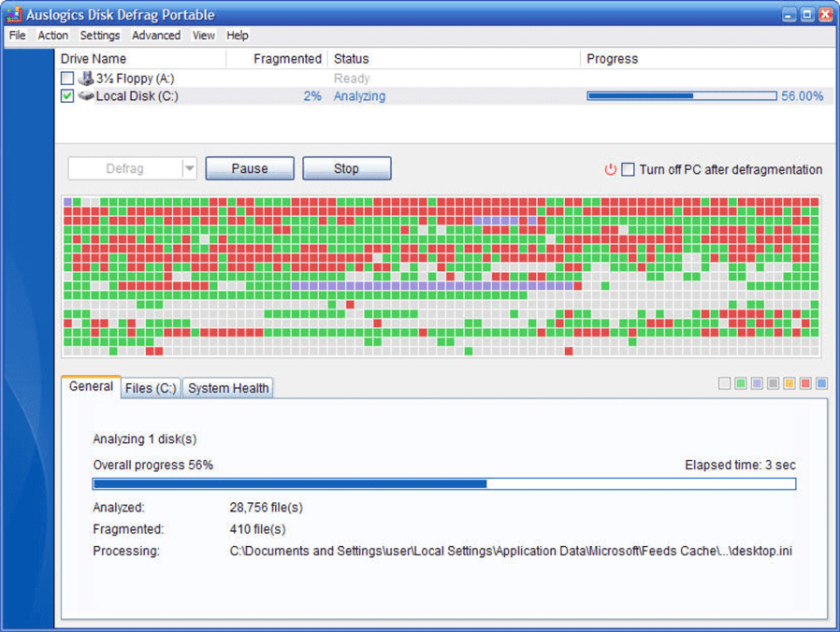This screenshot has width=840, height=632.
Task: Select the gray legend block icon
Action: pyautogui.click(x=772, y=383)
